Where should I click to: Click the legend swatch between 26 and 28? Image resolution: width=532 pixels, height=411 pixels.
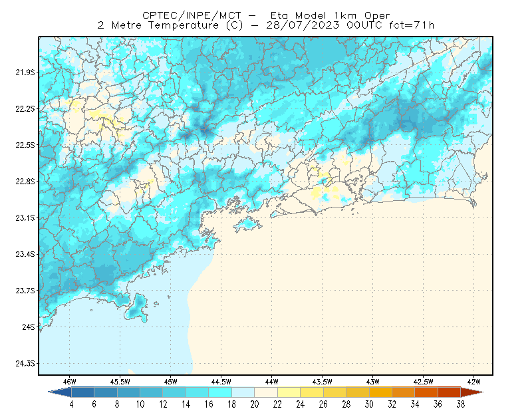click(x=335, y=392)
